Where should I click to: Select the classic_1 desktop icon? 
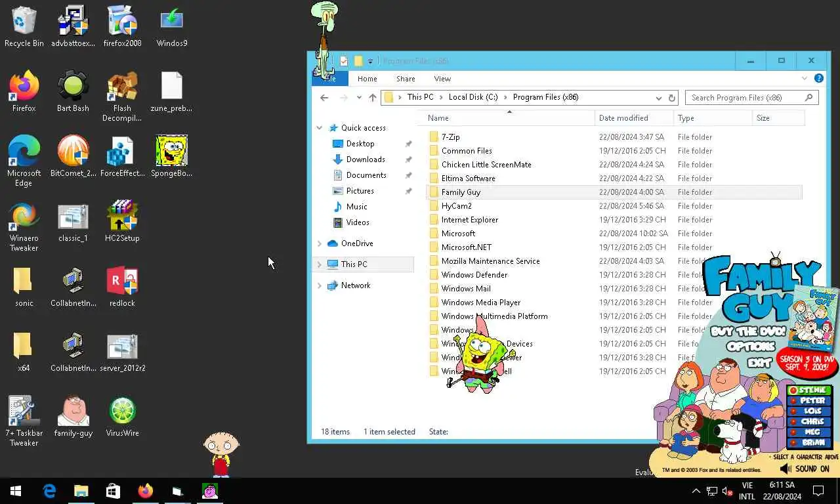click(x=73, y=222)
